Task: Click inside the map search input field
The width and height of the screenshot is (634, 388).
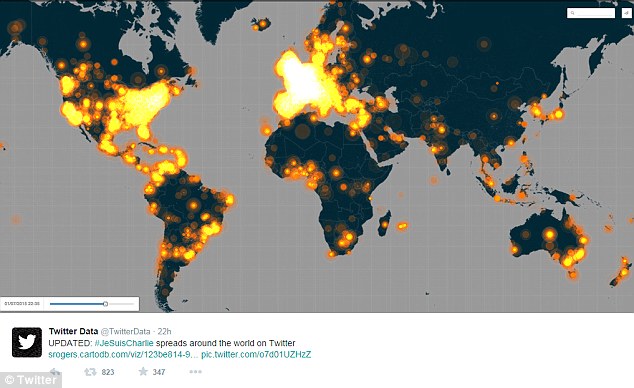Action: [594, 13]
